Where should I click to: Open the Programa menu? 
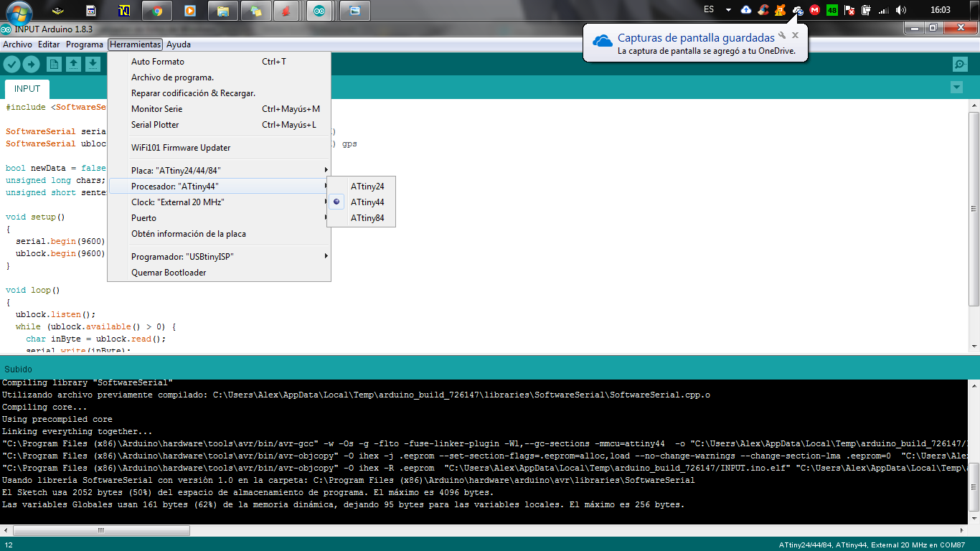[x=85, y=44]
